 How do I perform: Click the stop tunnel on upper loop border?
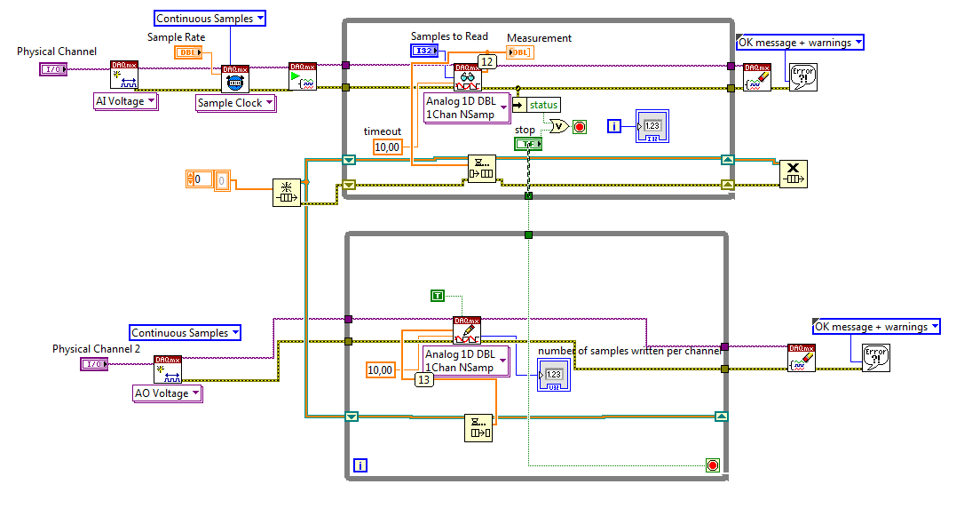529,195
